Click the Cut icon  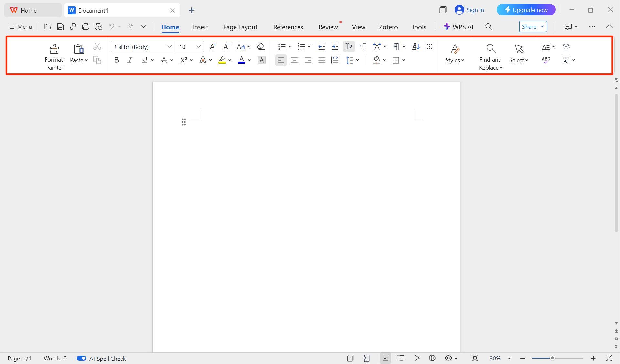point(97,46)
